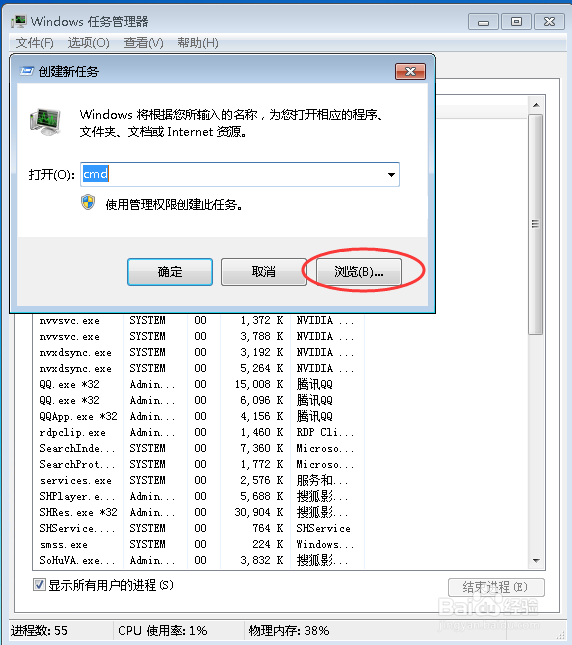This screenshot has width=572, height=645.
Task: Click the computer Run icon in the dialog
Action: click(x=45, y=122)
